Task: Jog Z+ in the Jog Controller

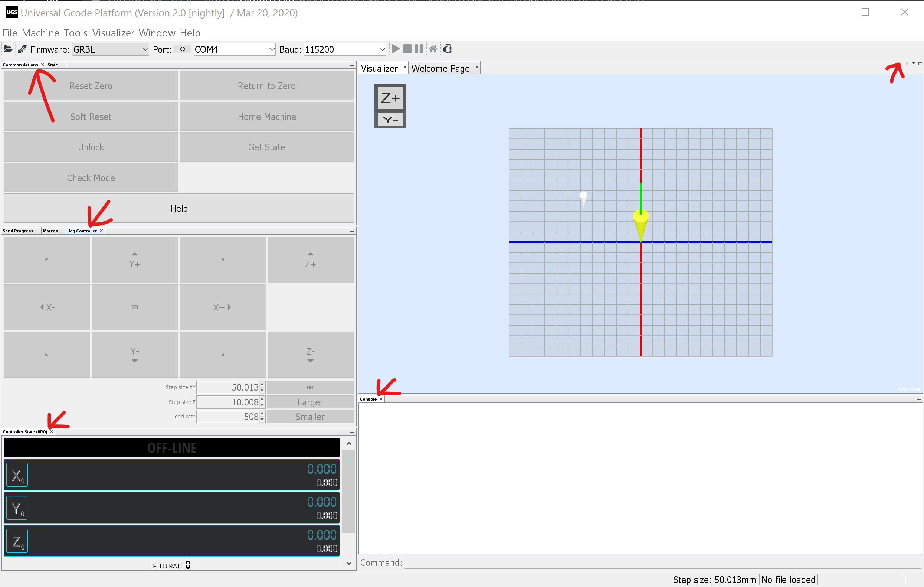Action: (311, 260)
